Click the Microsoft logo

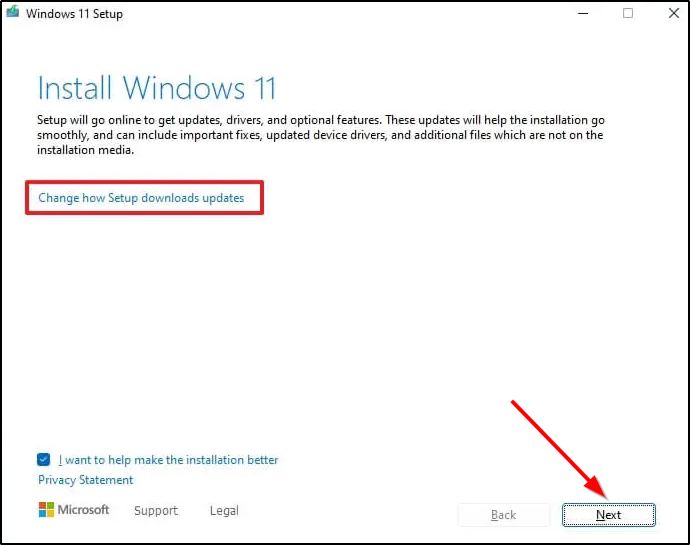[74, 510]
